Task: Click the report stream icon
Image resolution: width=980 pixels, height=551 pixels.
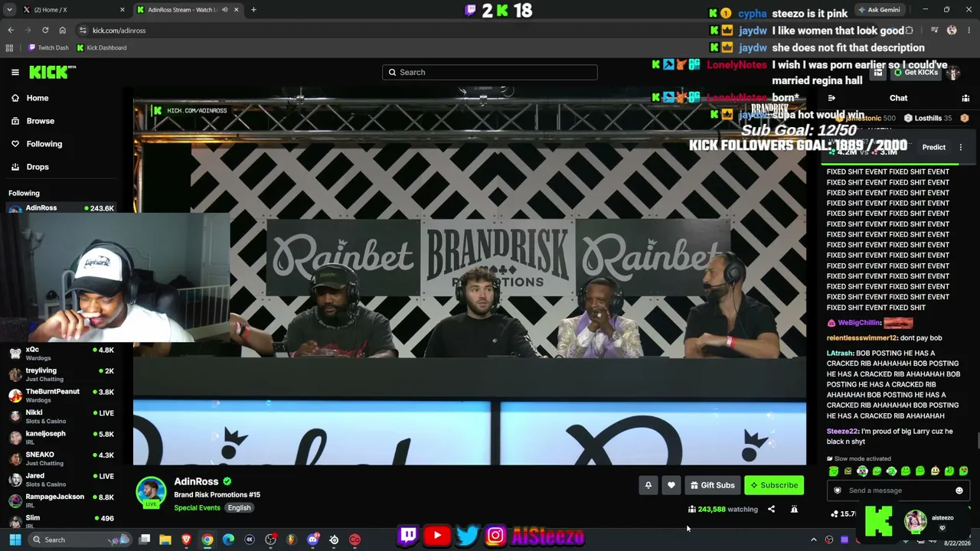Action: click(794, 509)
